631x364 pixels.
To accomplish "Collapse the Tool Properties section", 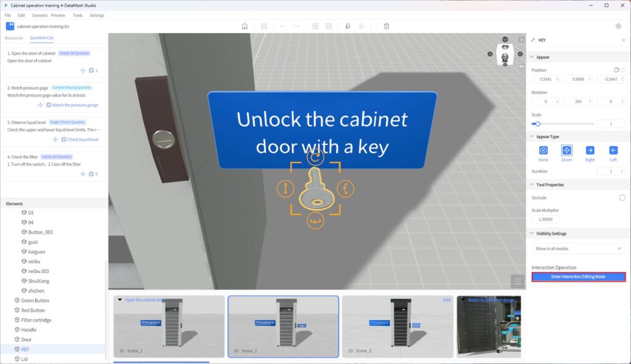I will 532,185.
